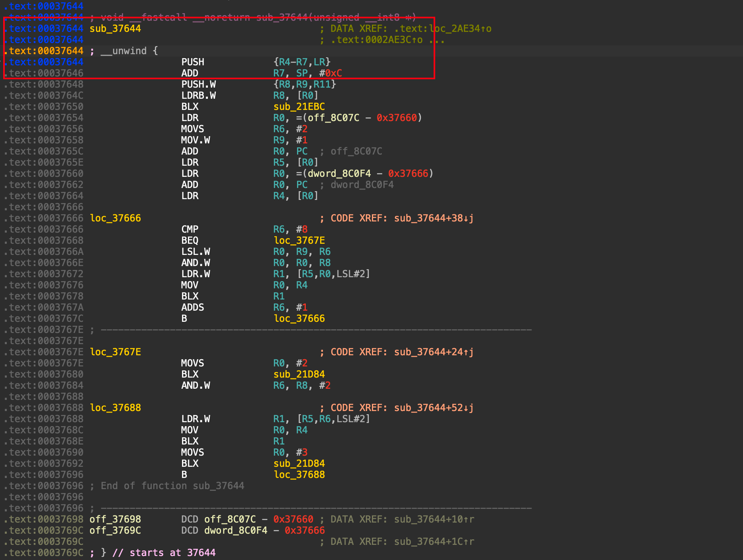Click the LSL.W mnemonic
Screen dimensions: 743x560
pos(196,252)
